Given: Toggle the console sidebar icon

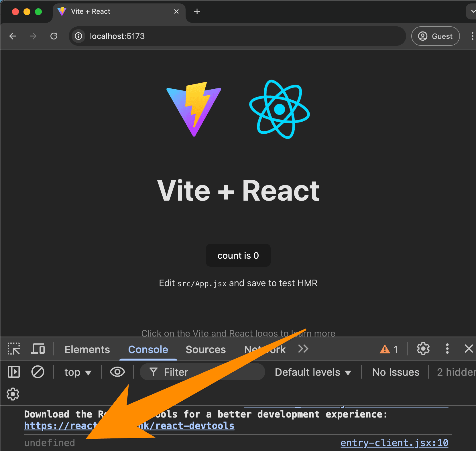Looking at the screenshot, I should click(14, 372).
